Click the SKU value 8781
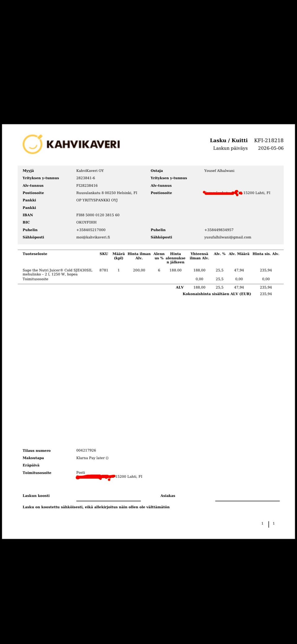The height and width of the screenshot is (644, 297). [104, 270]
